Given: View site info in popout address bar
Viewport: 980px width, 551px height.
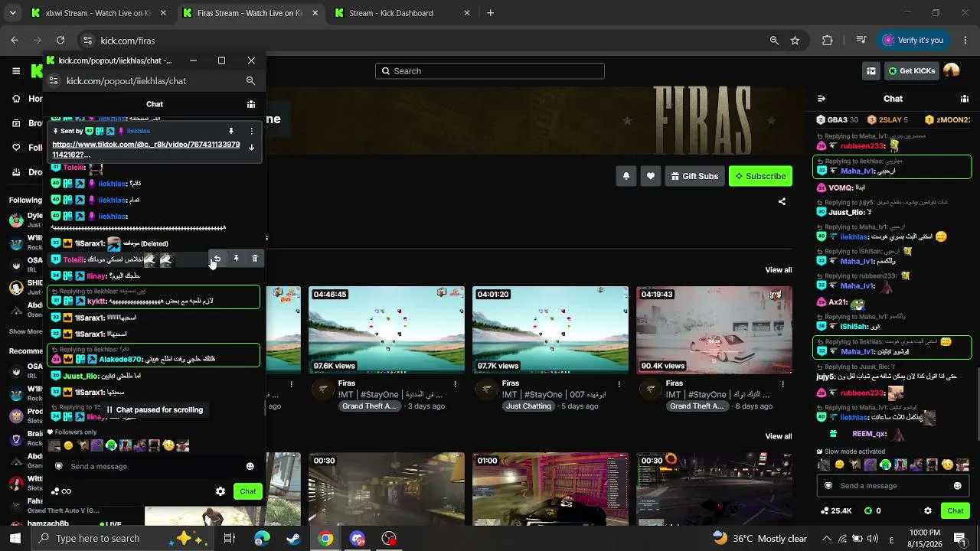Looking at the screenshot, I should [x=53, y=81].
